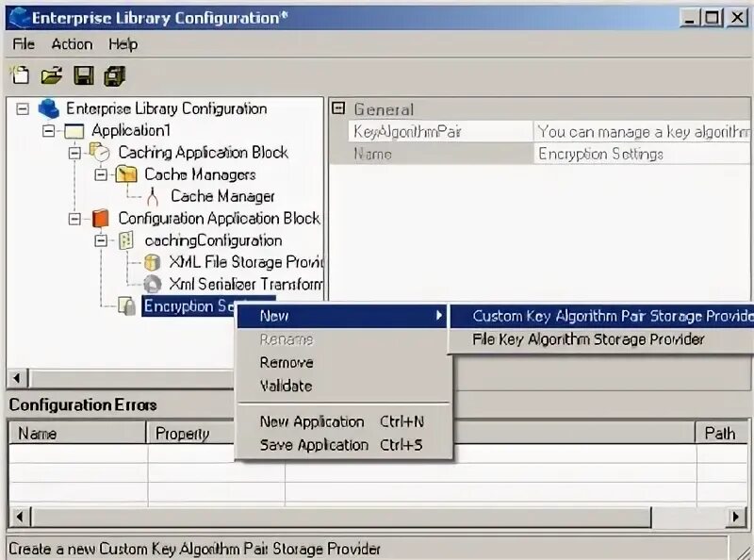Collapse the Cache Managers node
Screen dimensions: 754x560
coord(101,174)
